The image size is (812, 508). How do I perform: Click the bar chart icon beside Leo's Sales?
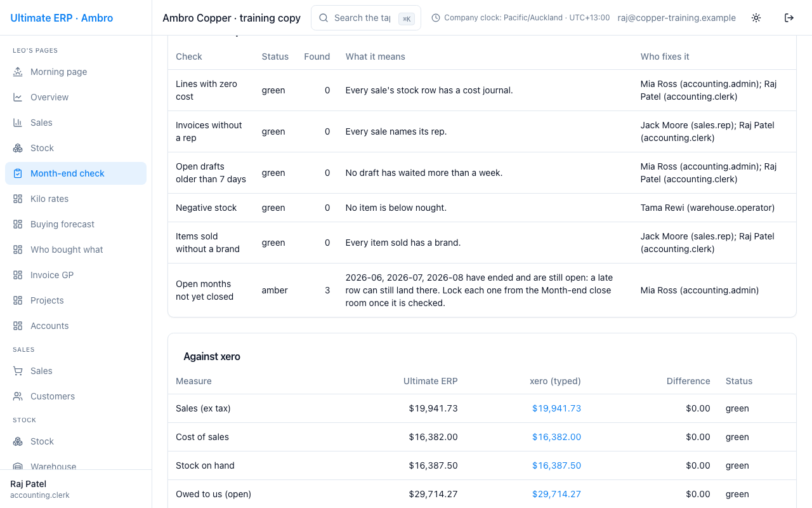(18, 123)
